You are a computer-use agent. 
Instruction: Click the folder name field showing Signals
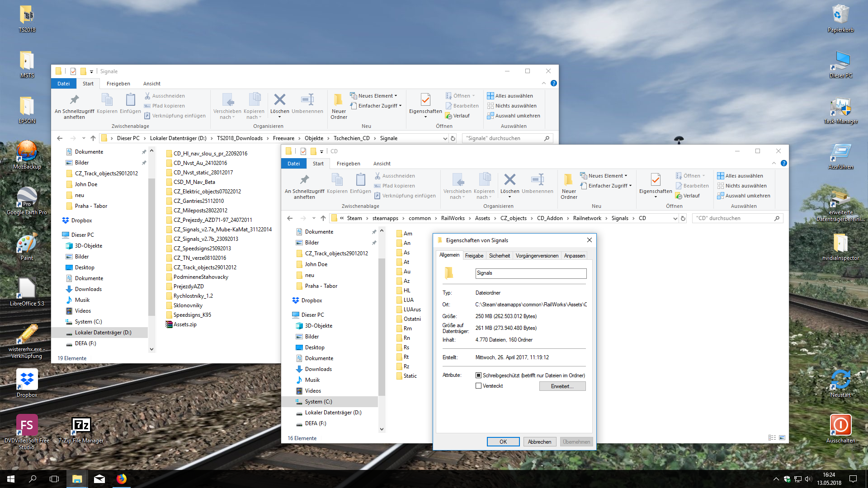click(x=530, y=273)
